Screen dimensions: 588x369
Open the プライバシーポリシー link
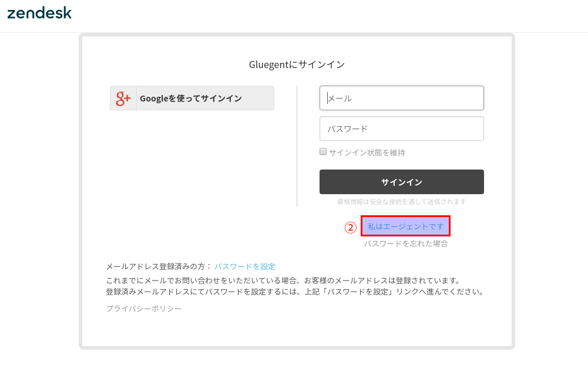144,309
